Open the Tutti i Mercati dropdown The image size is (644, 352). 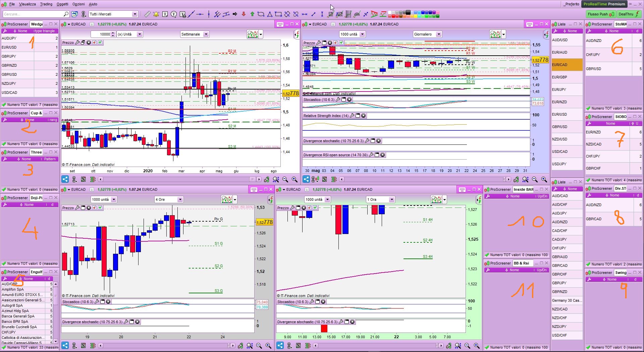pyautogui.click(x=135, y=14)
